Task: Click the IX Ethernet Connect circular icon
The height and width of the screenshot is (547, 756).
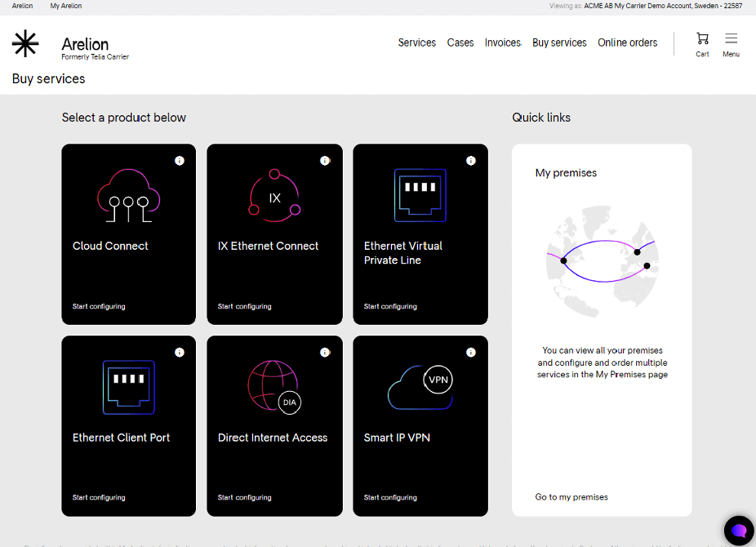Action: (275, 195)
